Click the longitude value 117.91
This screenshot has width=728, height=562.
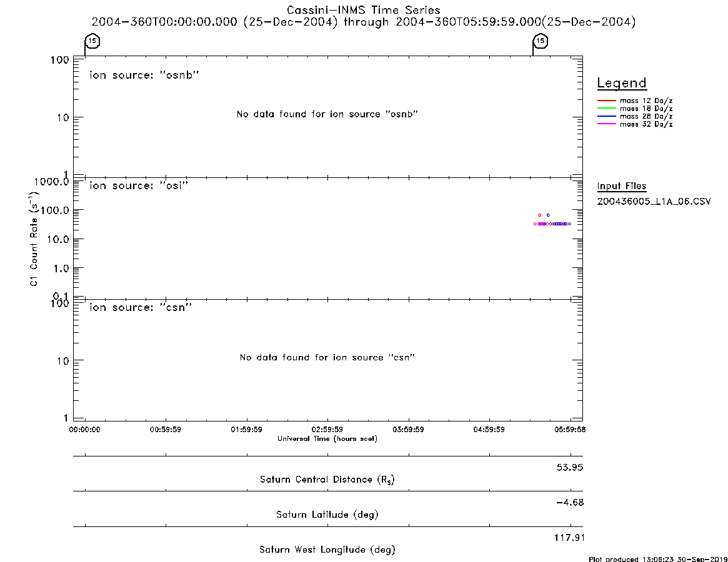[x=570, y=538]
